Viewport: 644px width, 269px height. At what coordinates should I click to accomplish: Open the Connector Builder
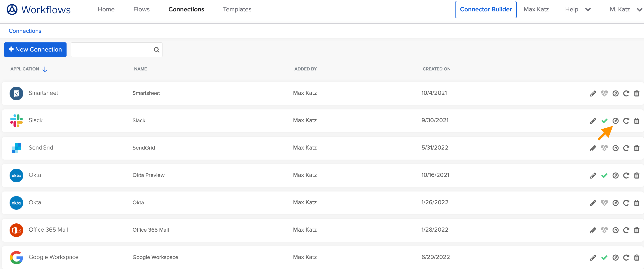pos(486,10)
